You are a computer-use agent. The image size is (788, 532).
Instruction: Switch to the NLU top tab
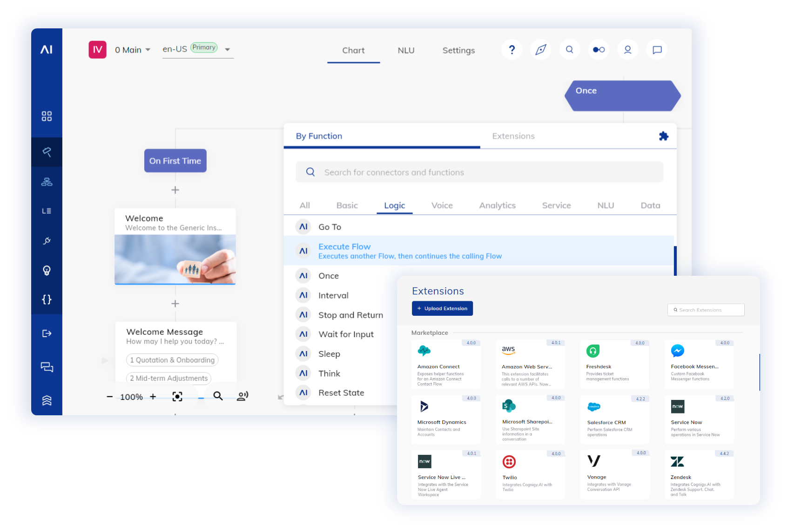coord(406,50)
